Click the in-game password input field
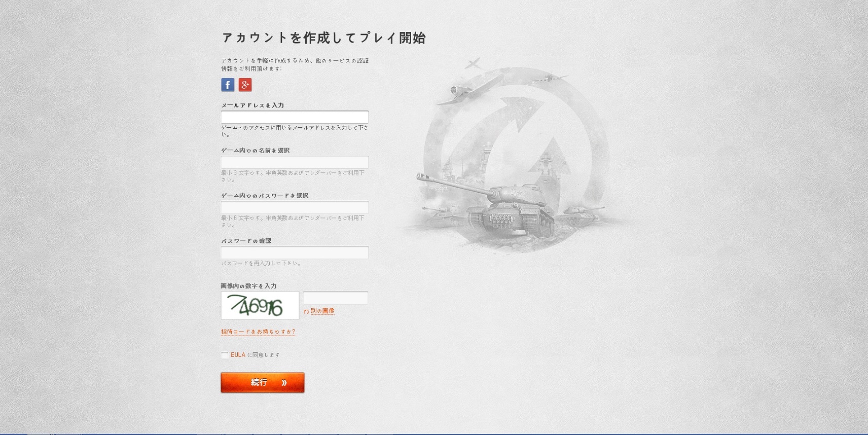 [x=295, y=207]
